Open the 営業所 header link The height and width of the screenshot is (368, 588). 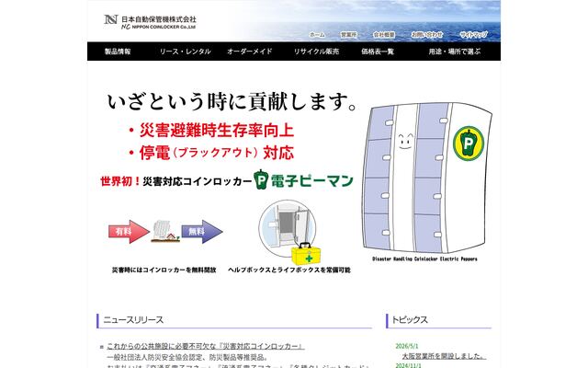pos(348,35)
